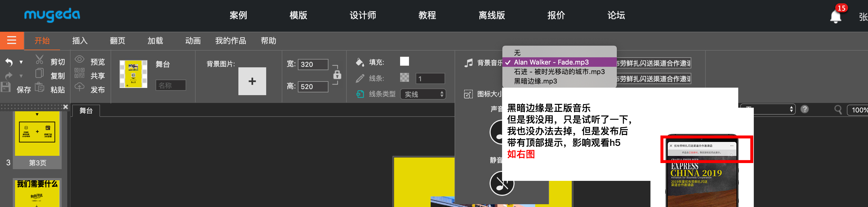Screen dimensions: 868x207
Task: Close the pages panel with X
Action: coord(66,107)
